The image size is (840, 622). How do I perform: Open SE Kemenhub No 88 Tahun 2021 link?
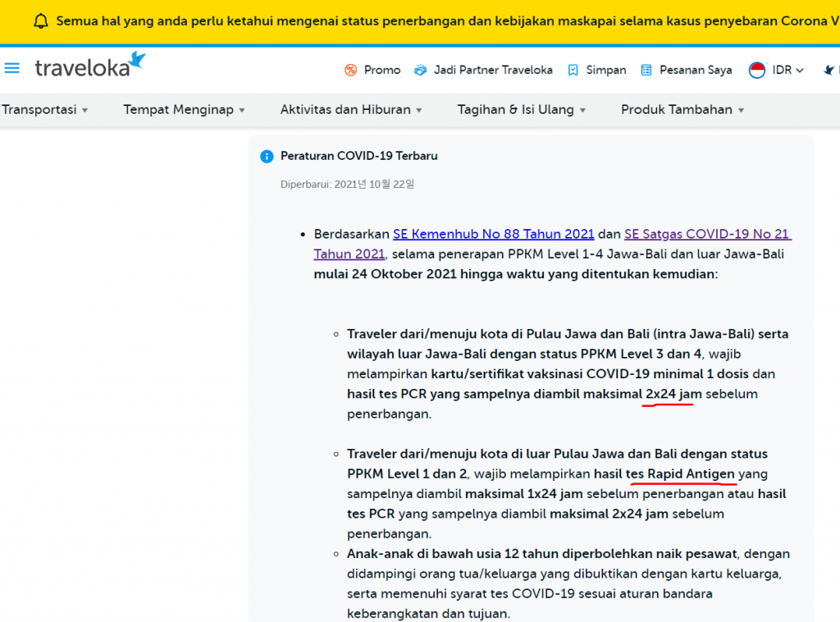coord(493,235)
